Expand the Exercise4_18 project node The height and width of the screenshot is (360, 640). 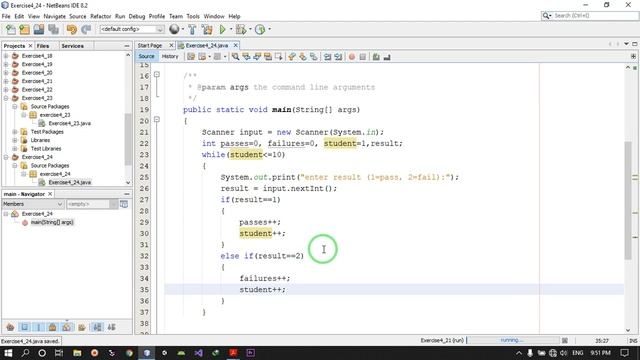point(6,56)
